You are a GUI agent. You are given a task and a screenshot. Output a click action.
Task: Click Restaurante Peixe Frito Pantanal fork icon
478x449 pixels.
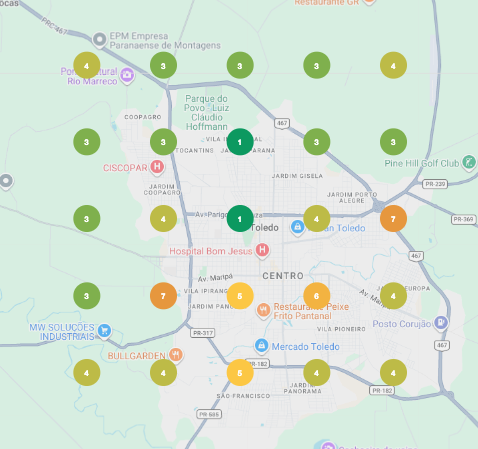tap(263, 311)
